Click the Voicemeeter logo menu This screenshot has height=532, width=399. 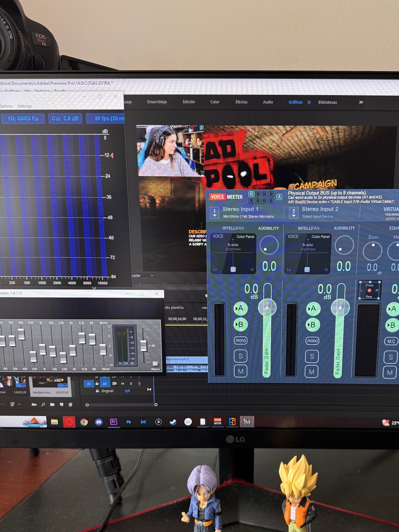226,197
